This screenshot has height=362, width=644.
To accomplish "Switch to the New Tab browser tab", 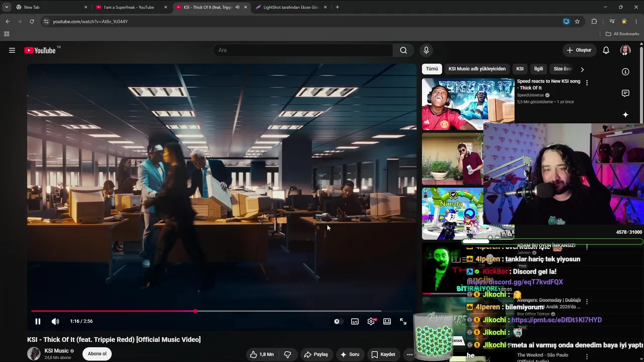I will tap(51, 7).
